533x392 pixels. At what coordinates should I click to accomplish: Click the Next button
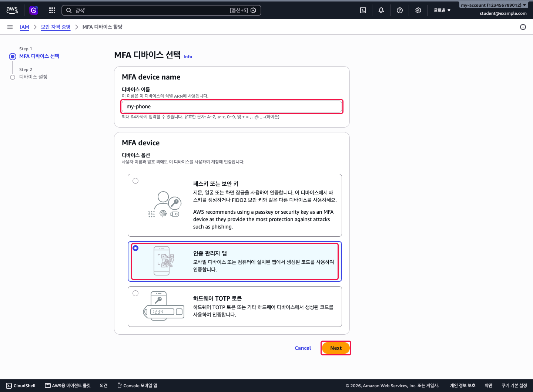336,348
